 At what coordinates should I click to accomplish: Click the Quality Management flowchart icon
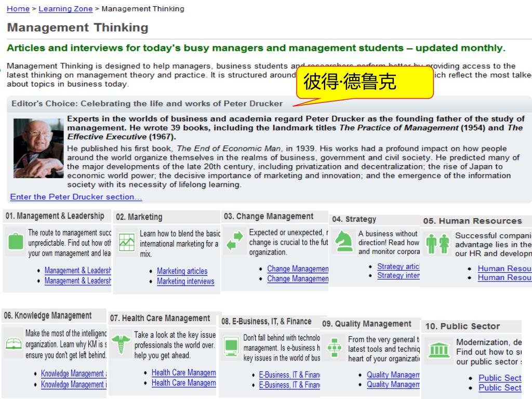click(x=334, y=347)
